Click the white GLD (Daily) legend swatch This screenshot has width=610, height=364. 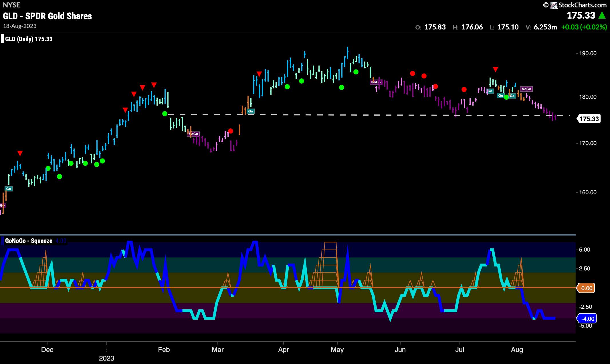(x=3, y=39)
